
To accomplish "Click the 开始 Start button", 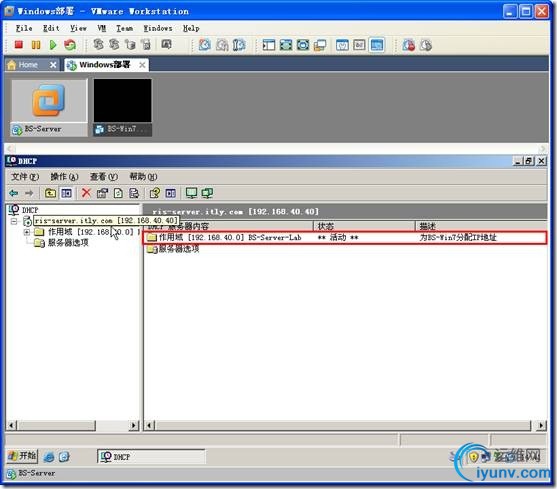I will point(22,456).
